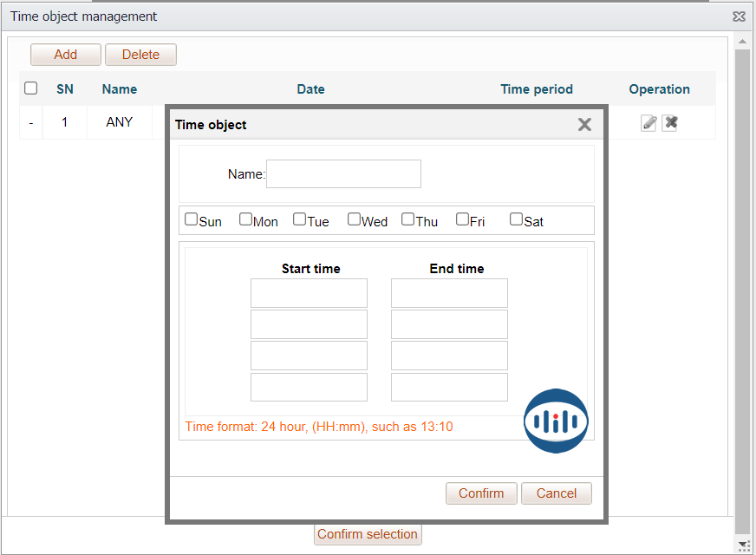The width and height of the screenshot is (756, 555).
Task: Enable the Sun checkbox
Action: (192, 219)
